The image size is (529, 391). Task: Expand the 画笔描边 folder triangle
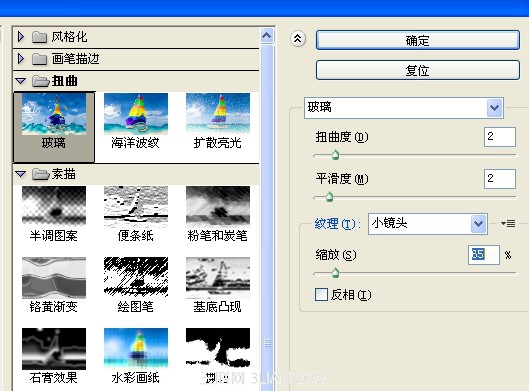(21, 59)
